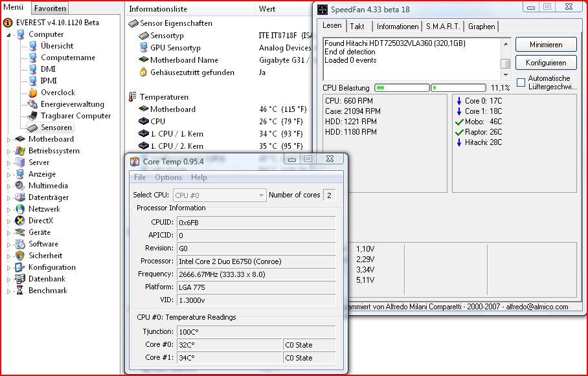Click the SpeedFan title bar icon

(x=322, y=10)
